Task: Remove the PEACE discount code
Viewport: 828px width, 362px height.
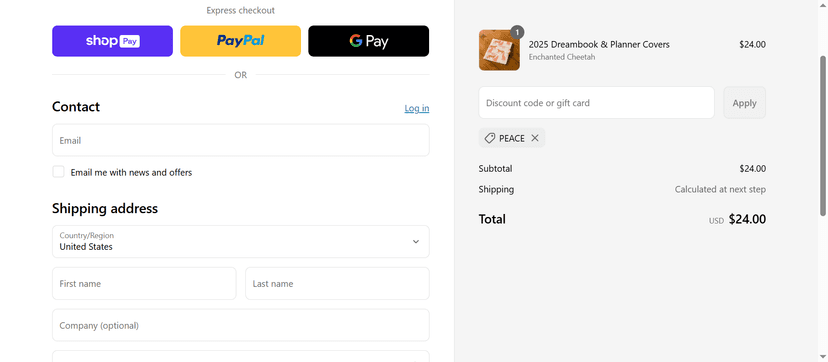Action: 535,138
